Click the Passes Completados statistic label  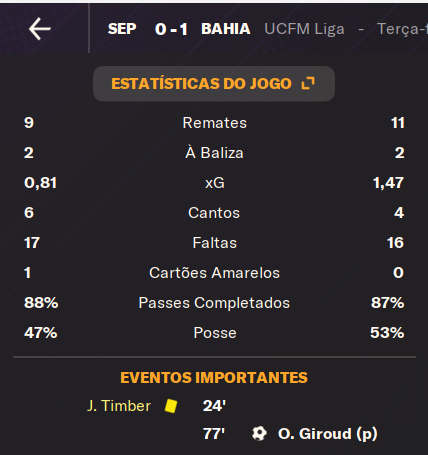[214, 303]
